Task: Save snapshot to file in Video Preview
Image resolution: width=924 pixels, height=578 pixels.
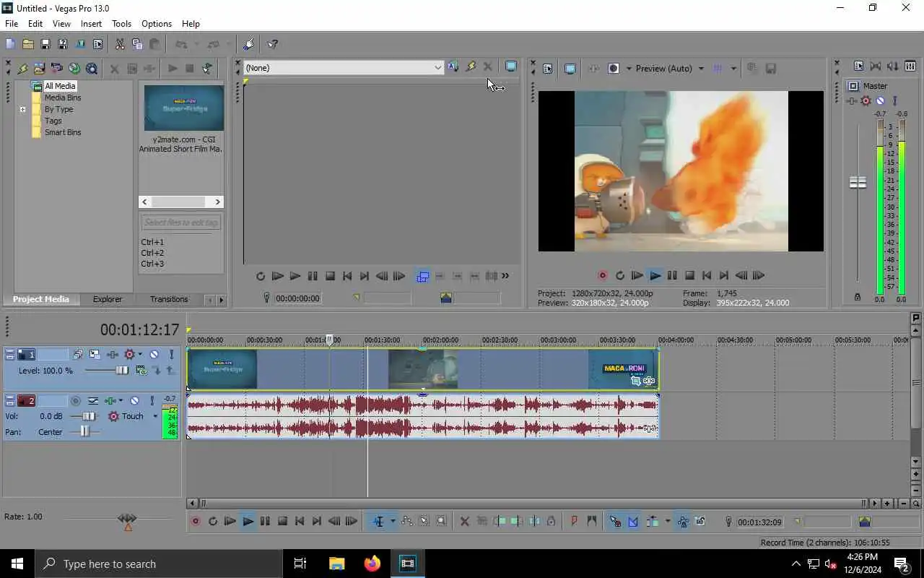Action: coord(770,69)
